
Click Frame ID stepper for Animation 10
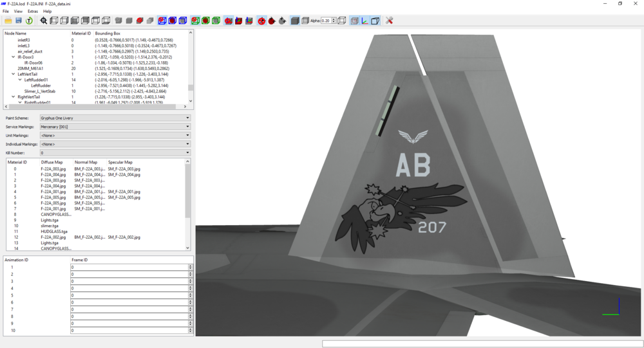point(190,331)
